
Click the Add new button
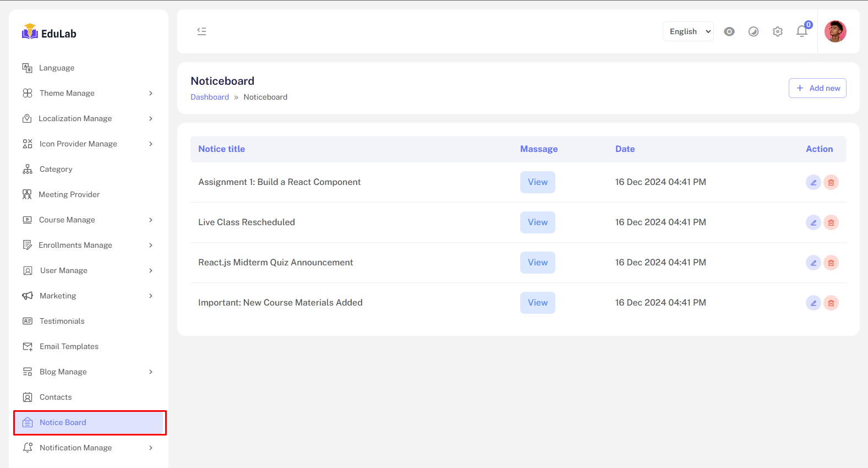[x=817, y=88]
